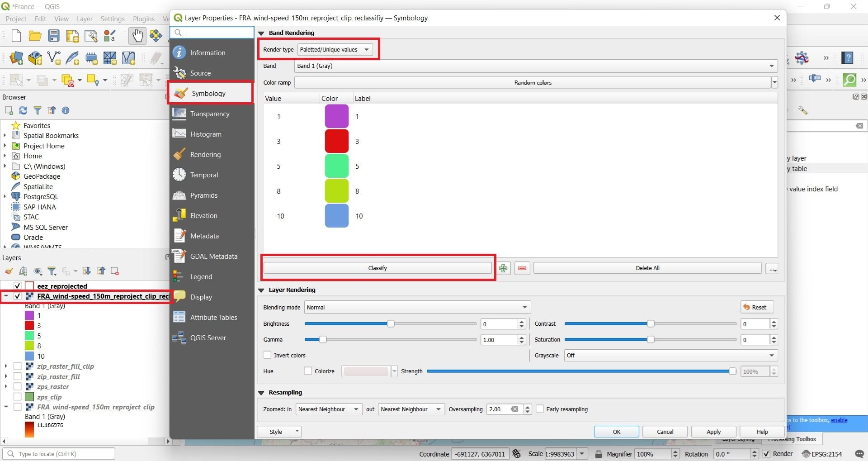Switch to the Symbology tab
This screenshot has width=868, height=461.
[211, 93]
